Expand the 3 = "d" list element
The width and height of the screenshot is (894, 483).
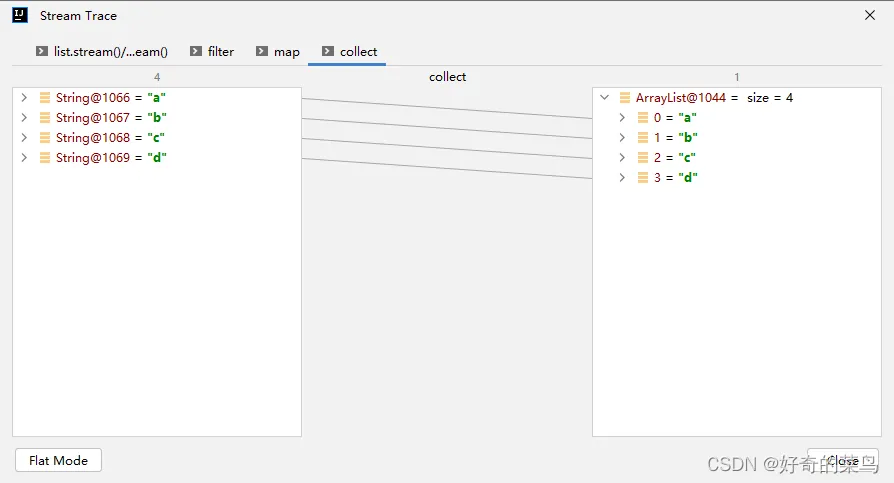point(622,178)
